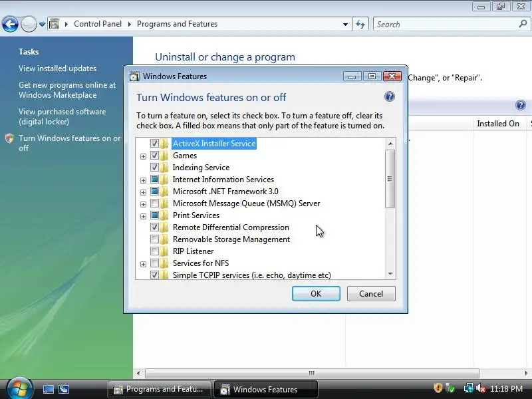Click the Refresh button next to address bar
Image resolution: width=532 pixels, height=399 pixels.
pos(360,25)
